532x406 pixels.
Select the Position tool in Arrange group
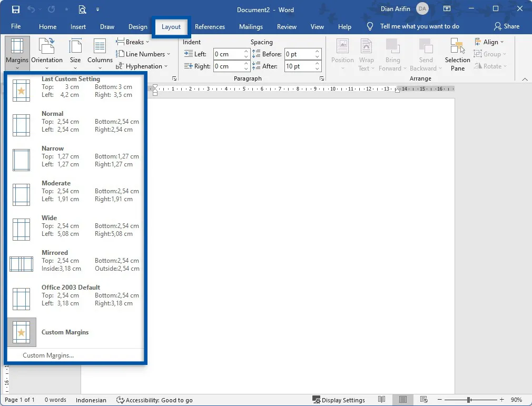point(342,53)
